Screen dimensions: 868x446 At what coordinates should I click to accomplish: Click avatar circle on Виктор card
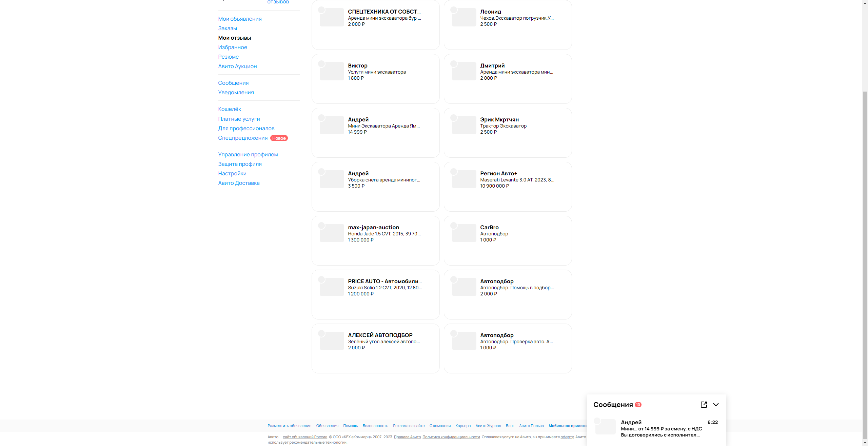tap(321, 64)
